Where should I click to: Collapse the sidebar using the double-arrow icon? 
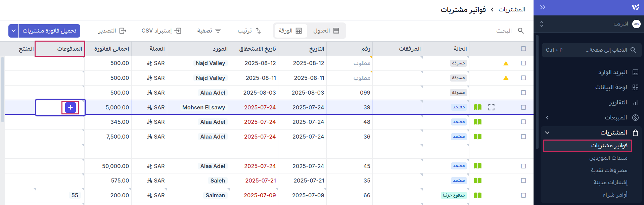pos(543,7)
